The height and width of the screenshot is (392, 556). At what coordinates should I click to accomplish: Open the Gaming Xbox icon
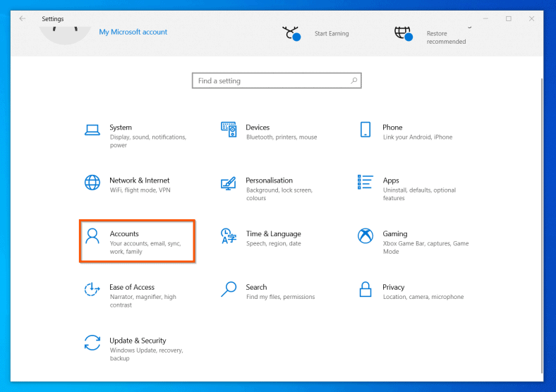pyautogui.click(x=365, y=236)
